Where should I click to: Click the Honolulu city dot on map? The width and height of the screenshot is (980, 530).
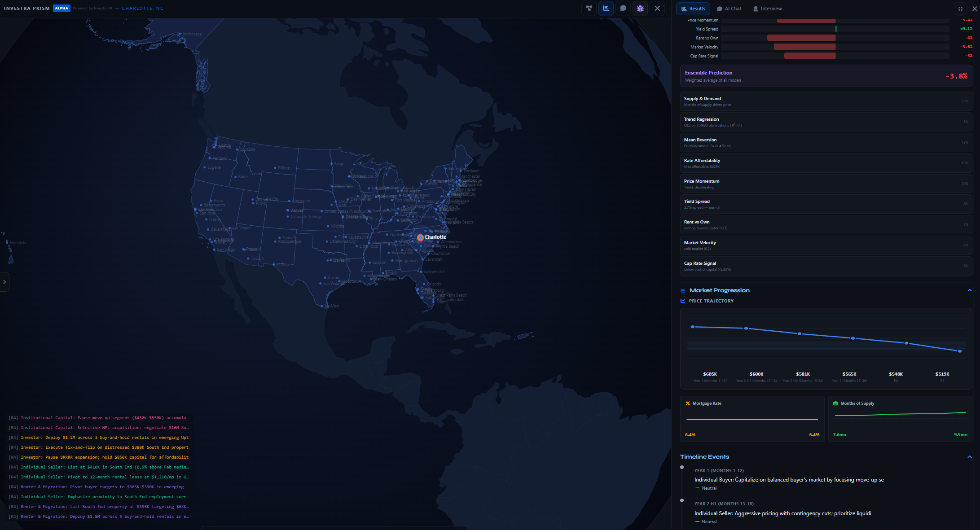[7, 242]
